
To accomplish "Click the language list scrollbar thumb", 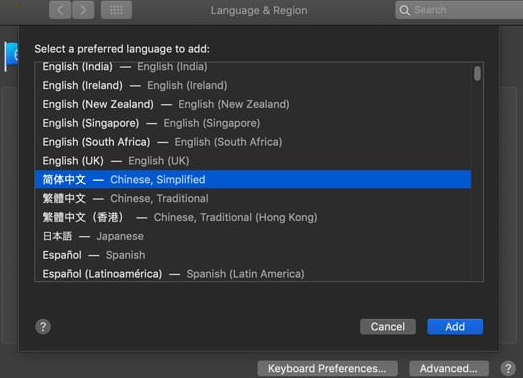I will pyautogui.click(x=477, y=73).
